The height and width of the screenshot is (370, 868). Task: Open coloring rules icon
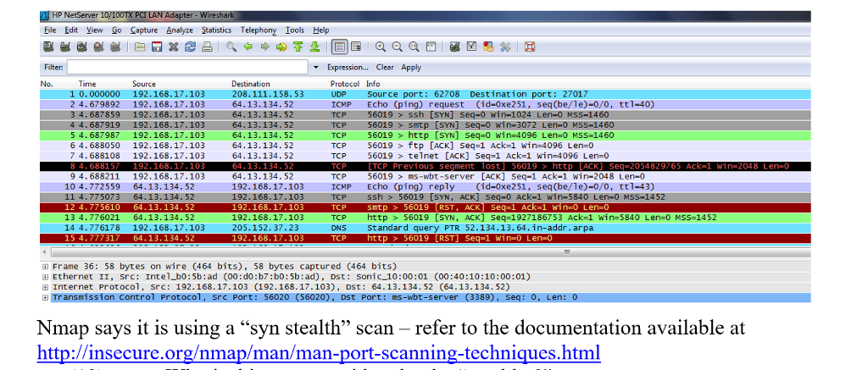pyautogui.click(x=488, y=47)
